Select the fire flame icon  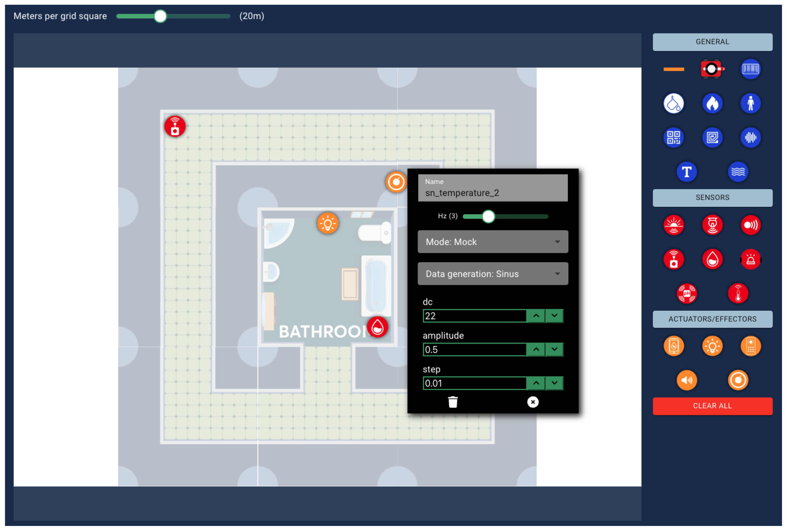712,103
